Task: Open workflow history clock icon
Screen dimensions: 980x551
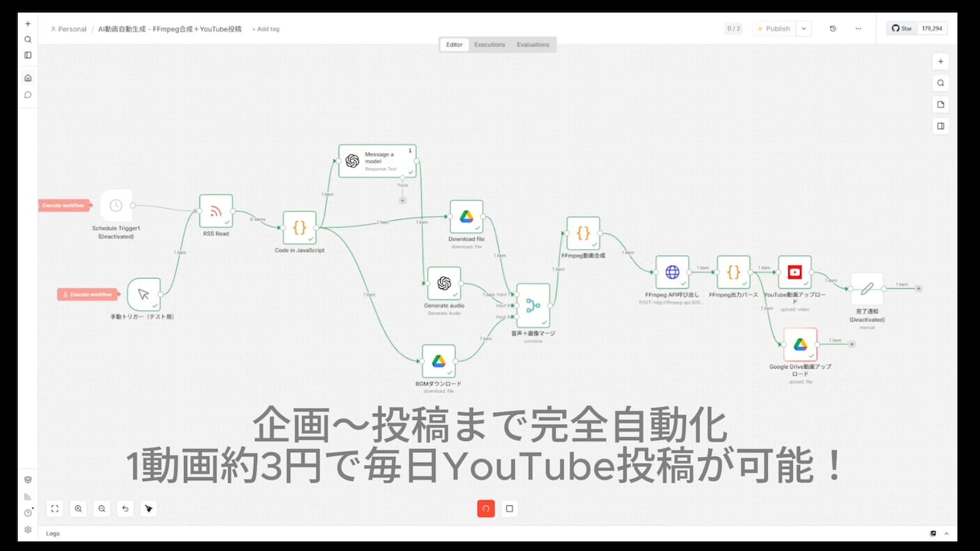Action: (833, 29)
